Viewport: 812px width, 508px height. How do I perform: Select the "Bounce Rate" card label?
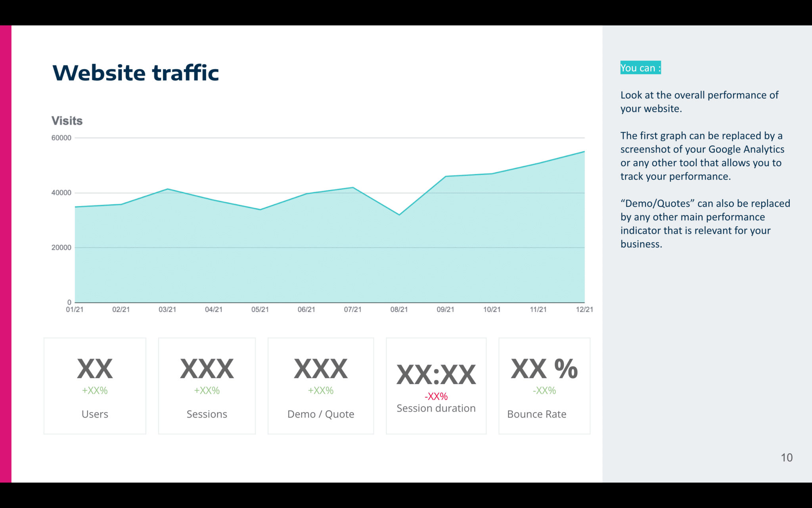(x=537, y=414)
